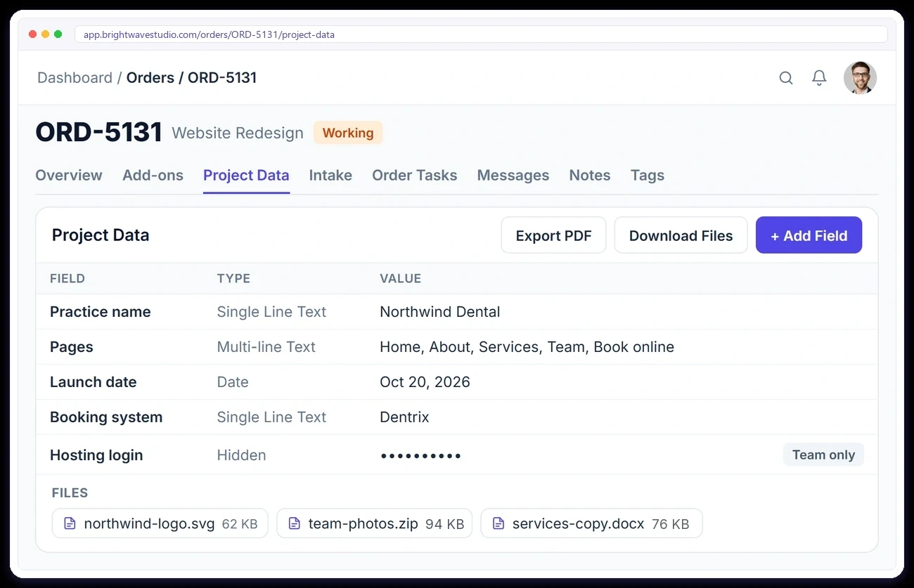Click the pages value starting with Home, About
Image resolution: width=914 pixels, height=588 pixels.
point(527,347)
